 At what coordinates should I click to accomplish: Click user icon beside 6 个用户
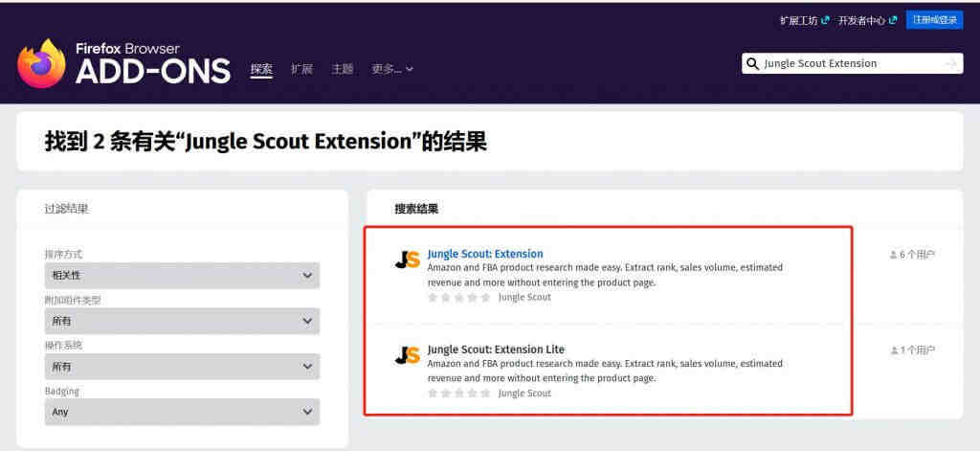click(893, 255)
